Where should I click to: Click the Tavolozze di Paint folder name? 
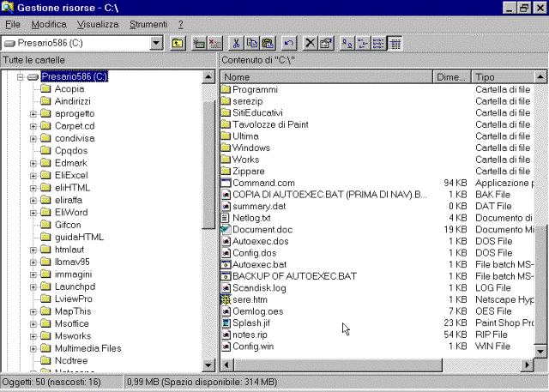[270, 124]
